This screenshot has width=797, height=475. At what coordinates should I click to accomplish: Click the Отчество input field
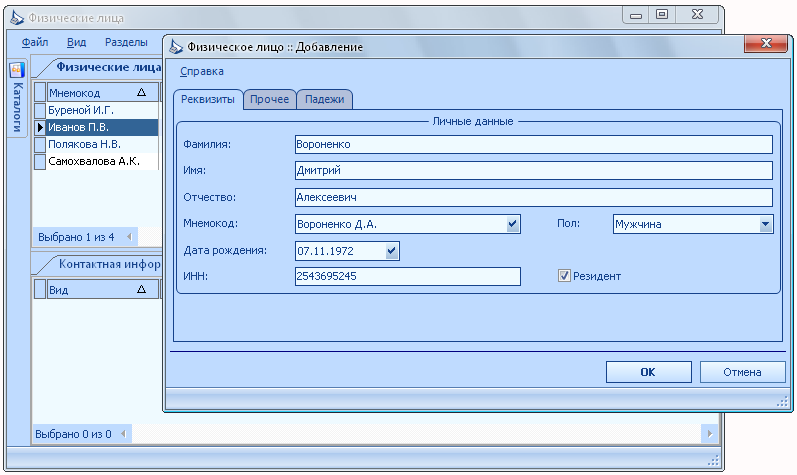click(534, 197)
